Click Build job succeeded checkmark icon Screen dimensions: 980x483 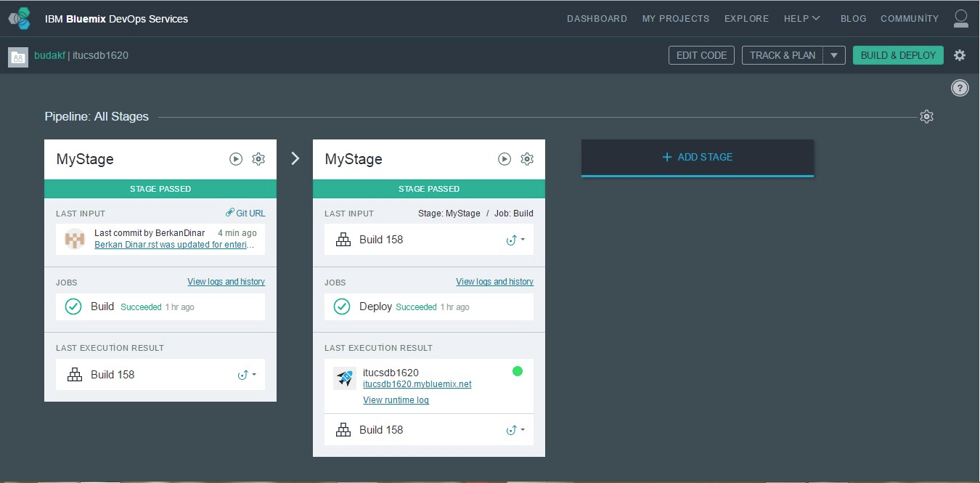(73, 307)
